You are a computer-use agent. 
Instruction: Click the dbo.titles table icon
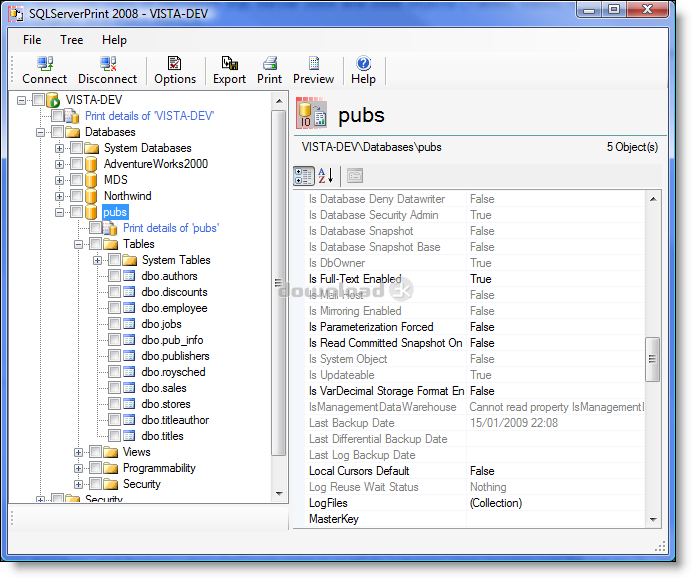[129, 436]
